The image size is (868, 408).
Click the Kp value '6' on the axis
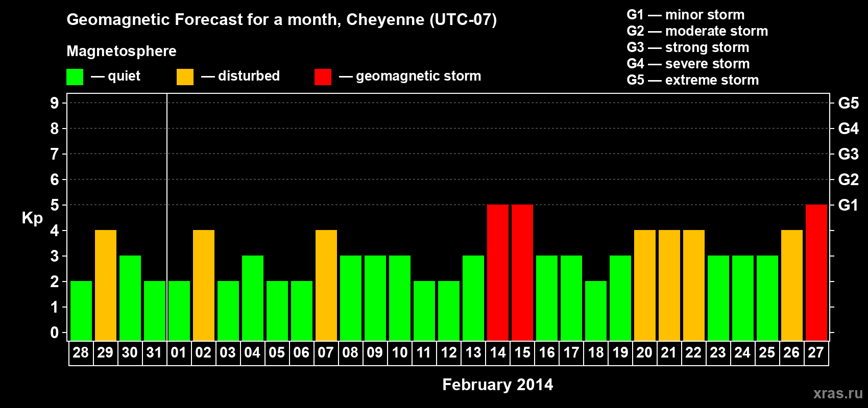pyautogui.click(x=55, y=180)
